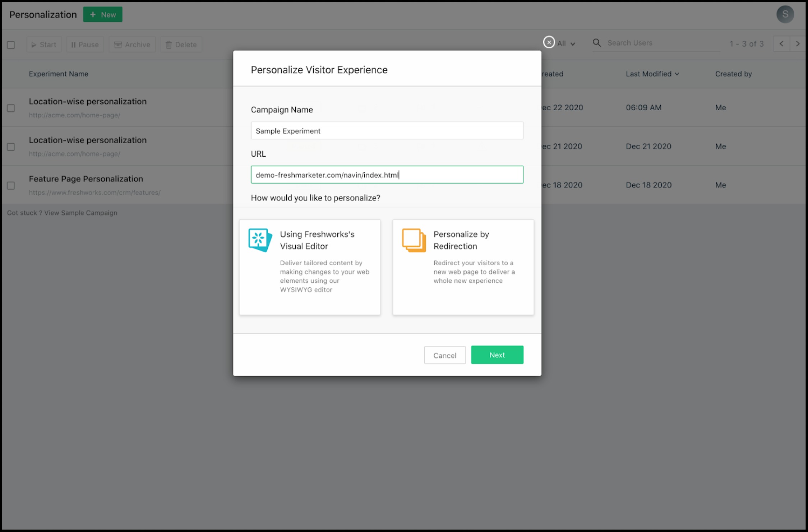Click the Experiment Name column header
The image size is (808, 532).
coord(59,74)
